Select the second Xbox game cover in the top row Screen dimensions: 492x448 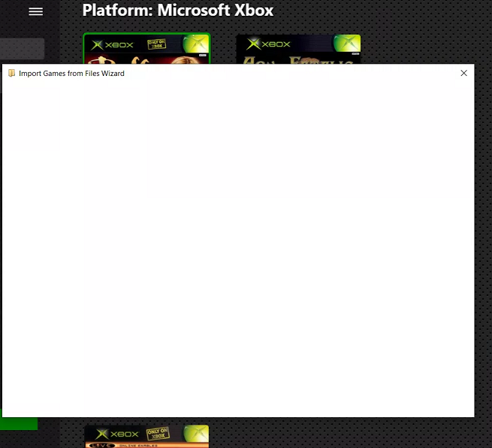click(x=298, y=50)
